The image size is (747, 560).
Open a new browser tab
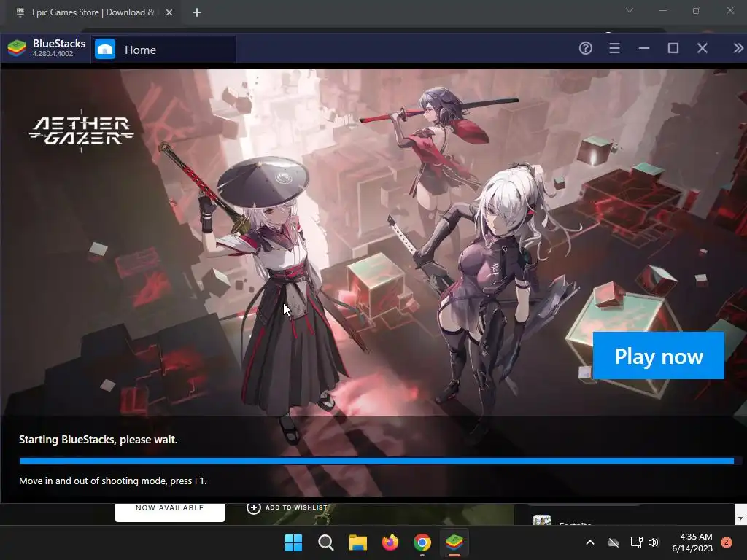(197, 12)
